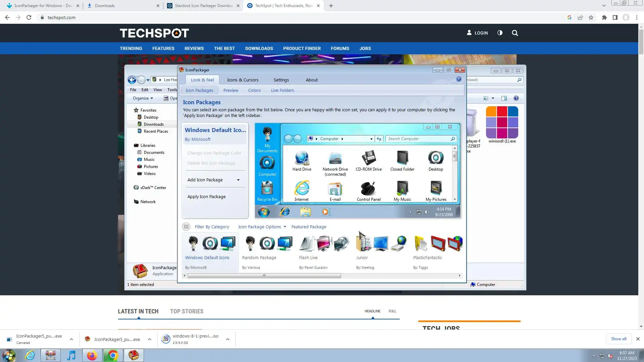Open Firefox from the taskbar
Image resolution: width=644 pixels, height=362 pixels.
point(92,355)
